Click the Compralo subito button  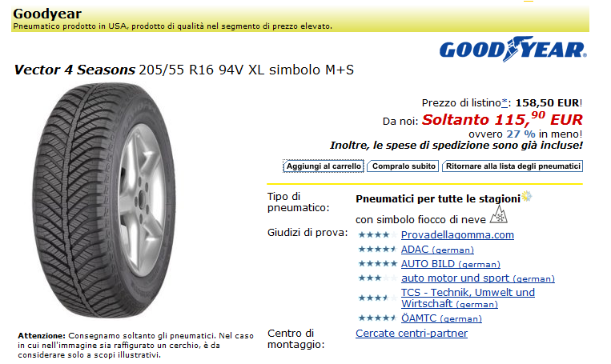point(404,166)
